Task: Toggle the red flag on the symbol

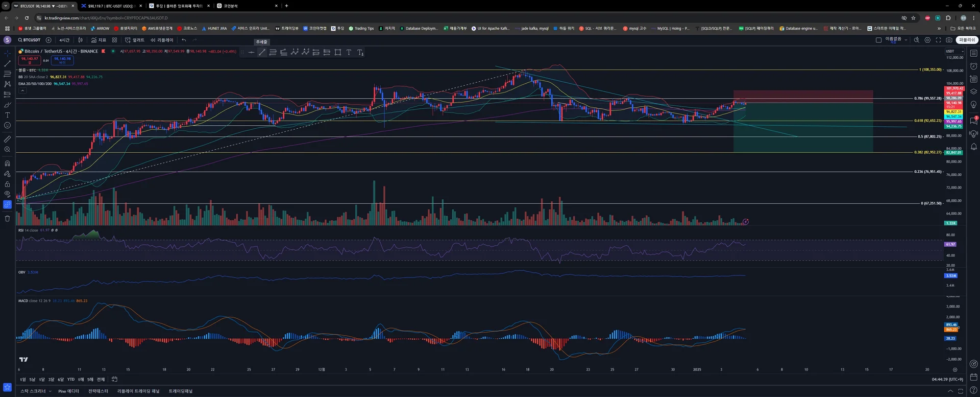Action: 104,51
